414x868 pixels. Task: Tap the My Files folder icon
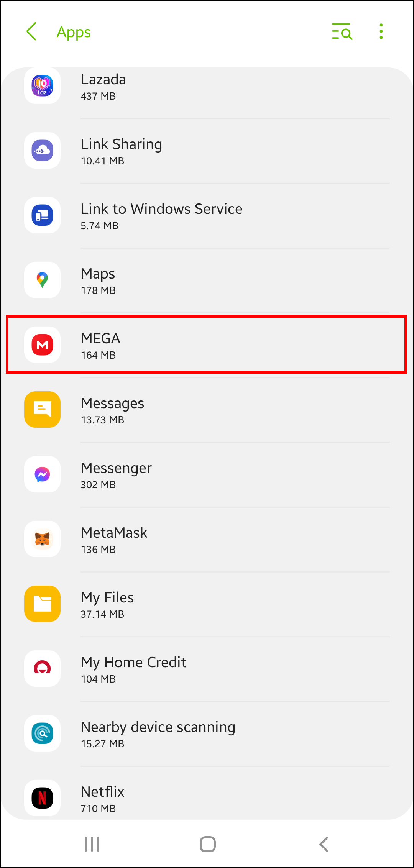[43, 604]
